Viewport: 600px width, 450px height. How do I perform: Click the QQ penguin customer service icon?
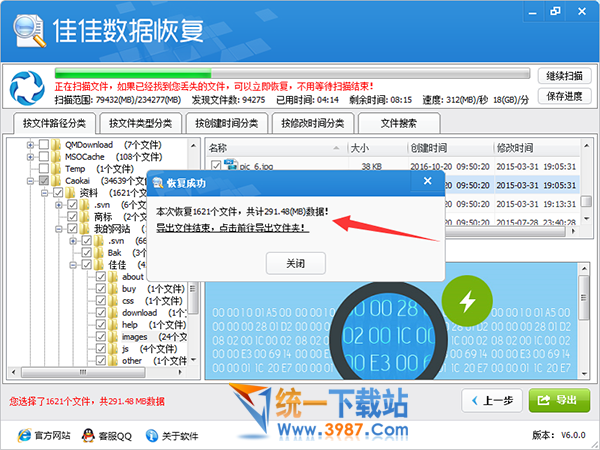tap(88, 435)
